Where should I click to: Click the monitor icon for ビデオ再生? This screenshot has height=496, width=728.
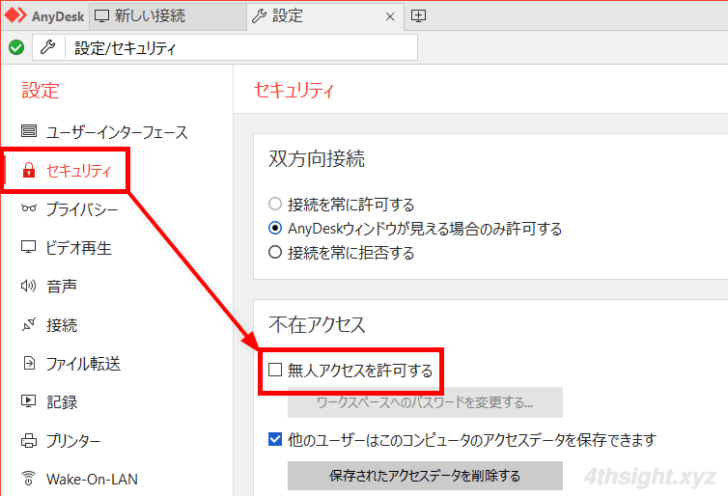pos(28,247)
